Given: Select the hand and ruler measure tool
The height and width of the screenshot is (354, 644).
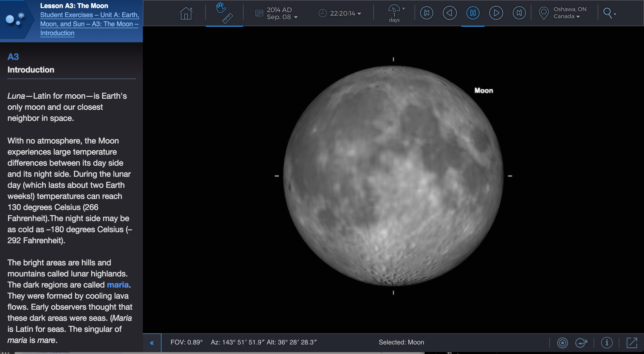Looking at the screenshot, I should pos(224,13).
